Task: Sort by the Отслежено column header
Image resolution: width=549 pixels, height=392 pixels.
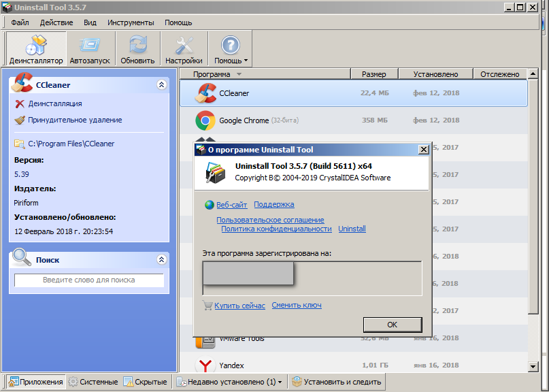Action: pyautogui.click(x=499, y=74)
